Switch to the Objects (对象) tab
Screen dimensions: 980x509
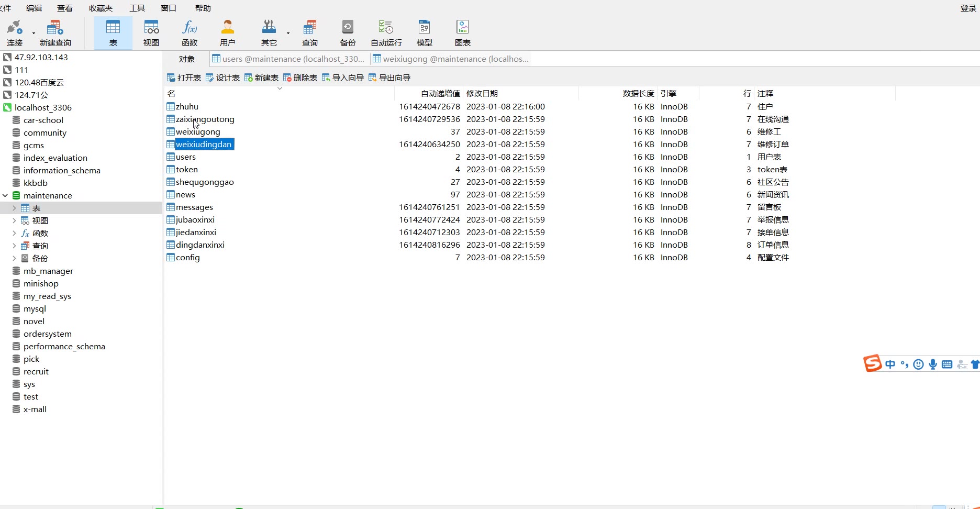(187, 59)
